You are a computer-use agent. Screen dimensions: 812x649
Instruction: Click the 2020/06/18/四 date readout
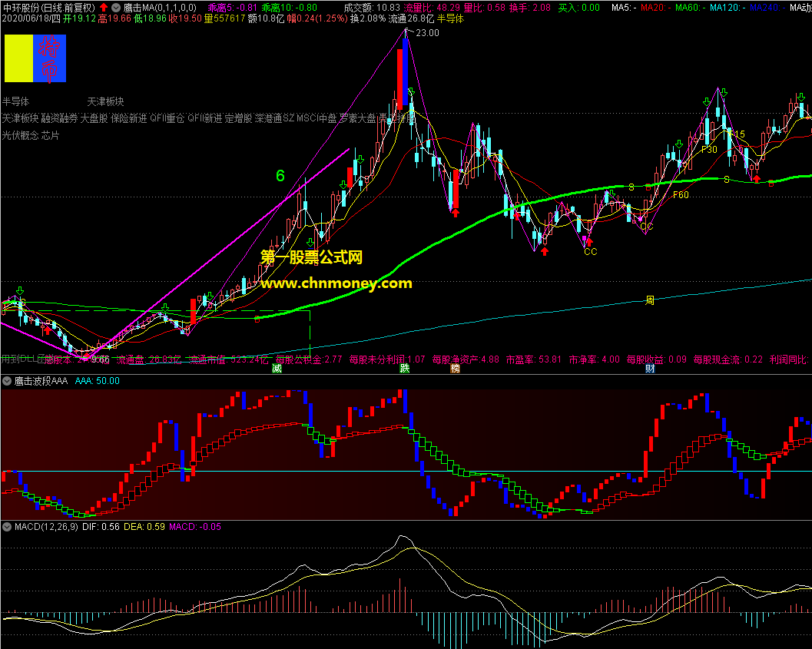tap(31, 18)
